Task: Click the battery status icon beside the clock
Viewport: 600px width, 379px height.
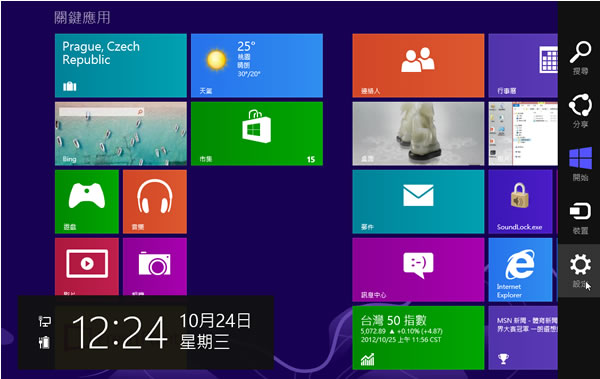Action: (44, 342)
